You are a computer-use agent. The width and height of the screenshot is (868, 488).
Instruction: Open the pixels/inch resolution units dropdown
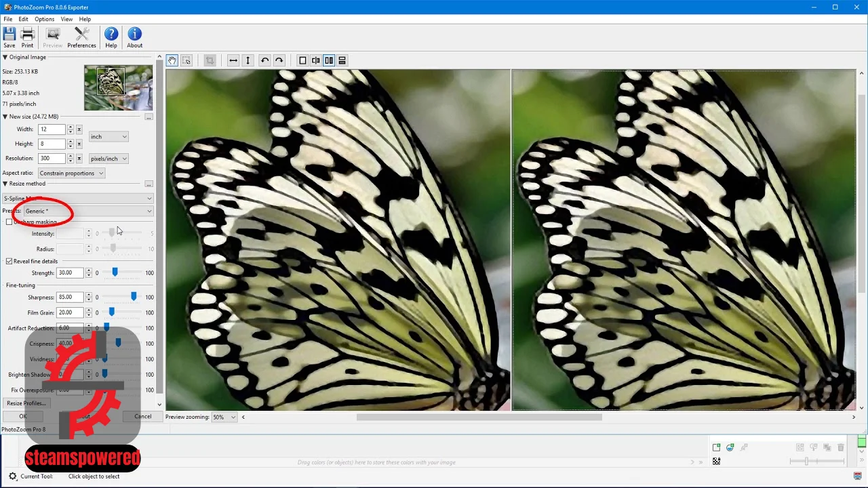pos(108,159)
